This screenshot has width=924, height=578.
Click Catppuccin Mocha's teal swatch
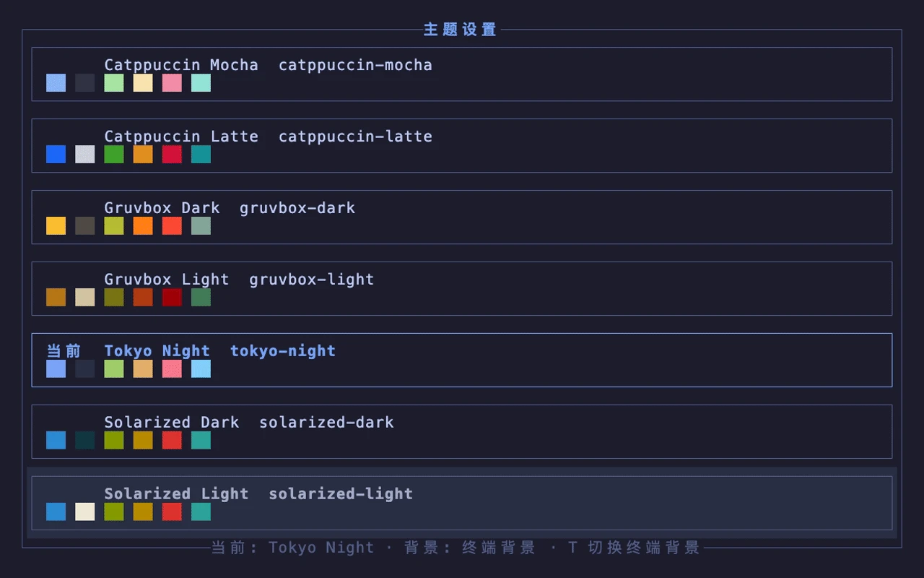201,83
